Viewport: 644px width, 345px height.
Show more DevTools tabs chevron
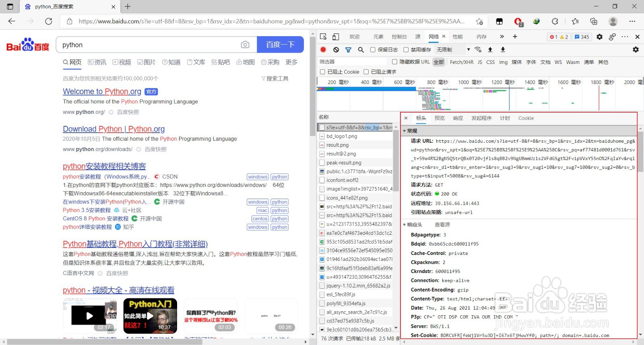(502, 37)
